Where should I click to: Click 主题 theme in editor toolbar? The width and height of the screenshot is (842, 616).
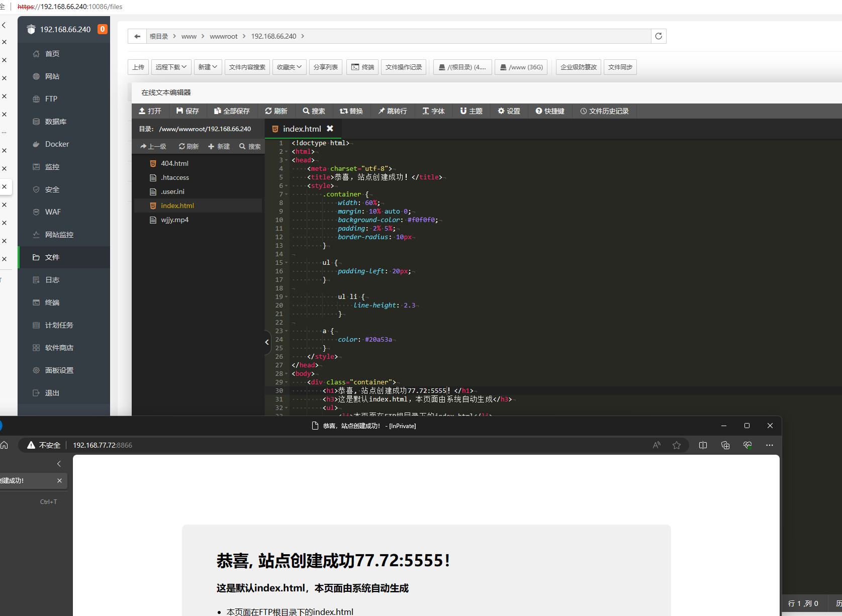(472, 111)
